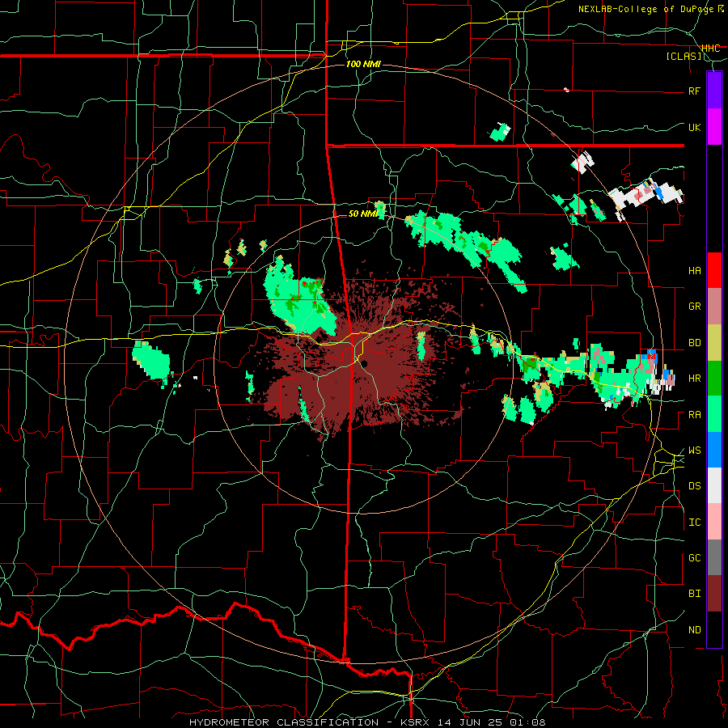Screen dimensions: 728x728
Task: Click the brown BI legend swatch
Action: pos(714,594)
